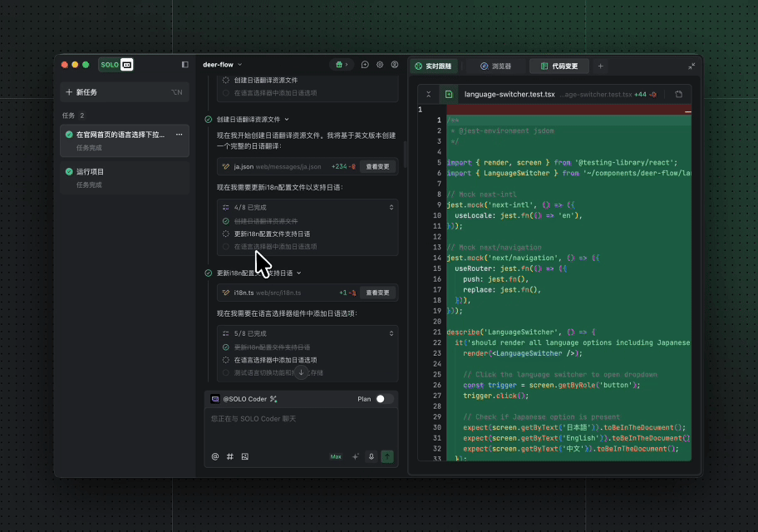
Task: Collapse the 创建日语翻译资源文件 step section
Action: [x=287, y=120]
